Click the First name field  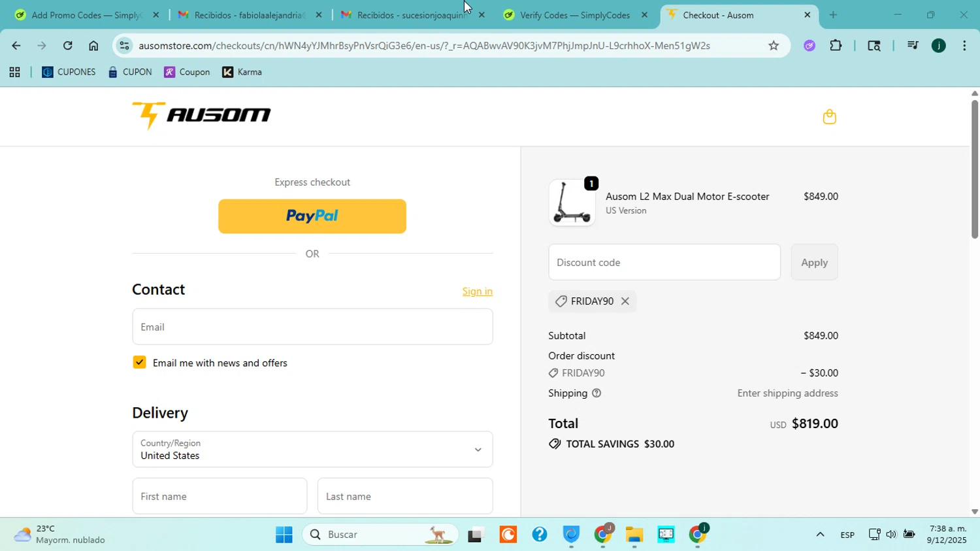tap(220, 496)
